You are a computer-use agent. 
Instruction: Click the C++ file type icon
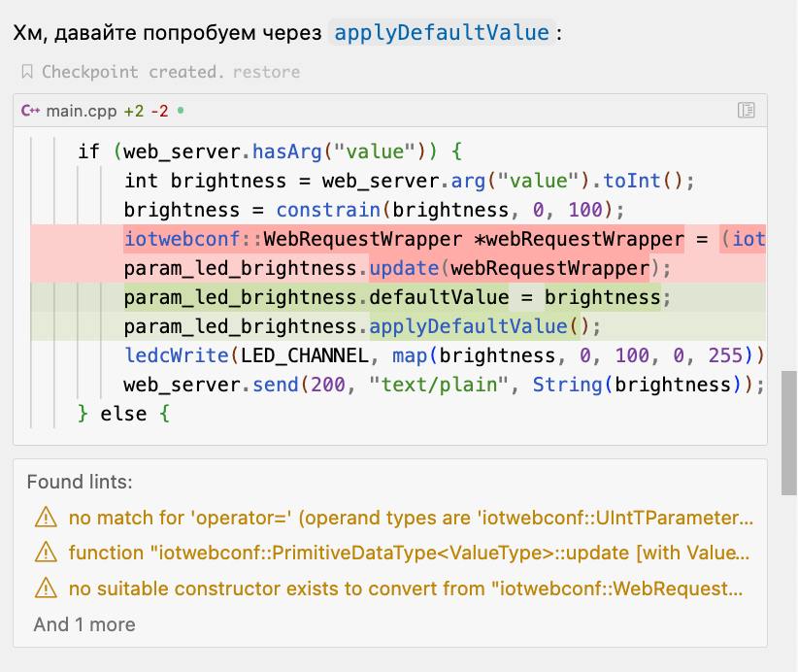pyautogui.click(x=30, y=111)
